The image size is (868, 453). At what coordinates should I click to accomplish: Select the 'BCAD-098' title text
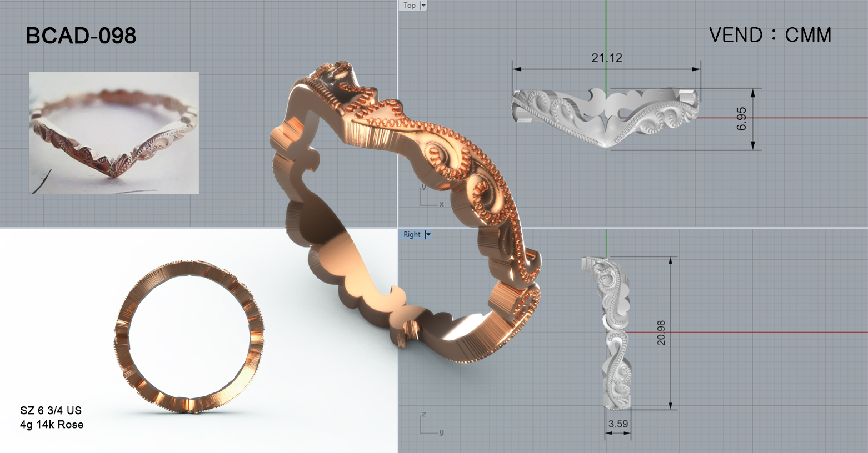coord(81,36)
